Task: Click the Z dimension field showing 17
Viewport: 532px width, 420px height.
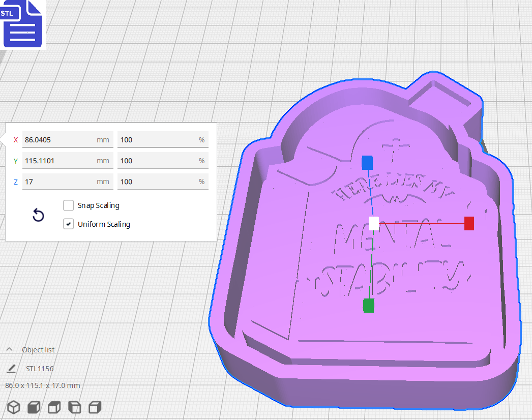Action: pyautogui.click(x=68, y=181)
